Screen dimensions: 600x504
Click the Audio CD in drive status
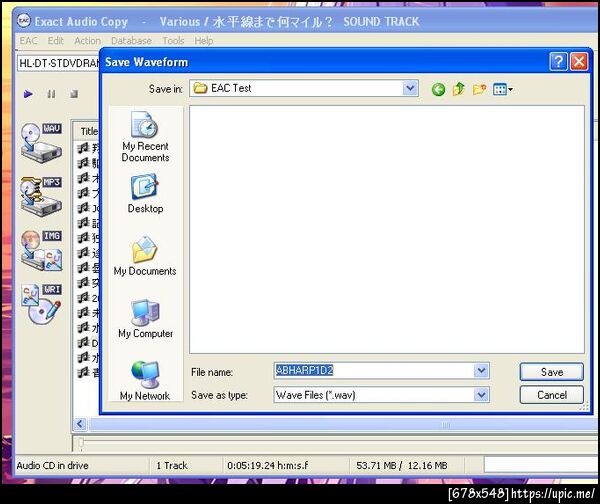[52, 465]
